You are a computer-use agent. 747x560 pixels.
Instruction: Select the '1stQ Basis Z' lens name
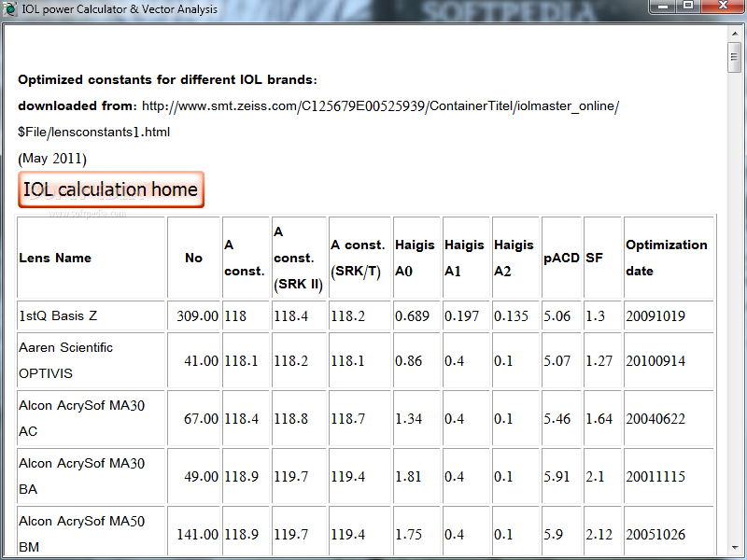(x=58, y=315)
